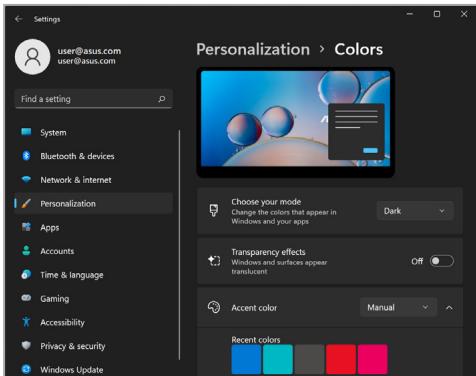Click the Bluetooth icon in sidebar
The image size is (476, 376).
click(26, 156)
